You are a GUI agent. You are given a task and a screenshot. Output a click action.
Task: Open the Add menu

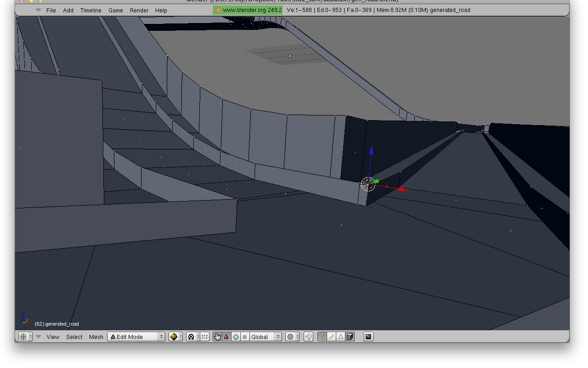click(68, 10)
